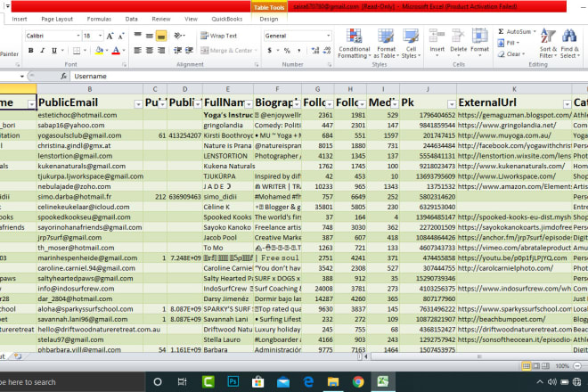Click the Insert cells button
Screen dimensions: 588x392
pos(437,43)
